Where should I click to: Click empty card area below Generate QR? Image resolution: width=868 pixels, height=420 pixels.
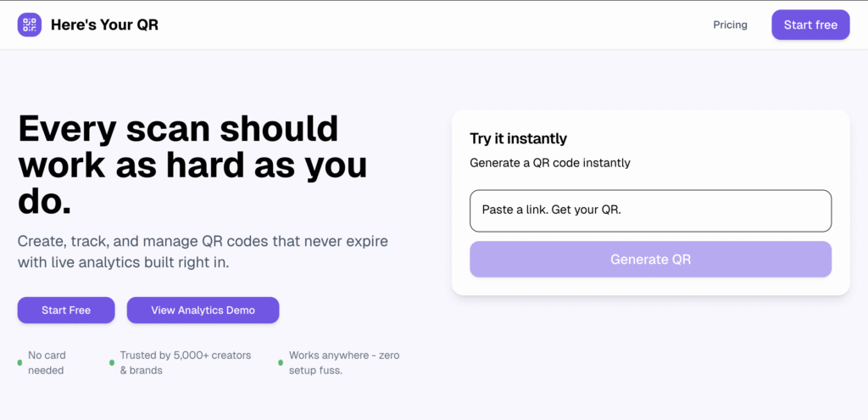pos(650,286)
